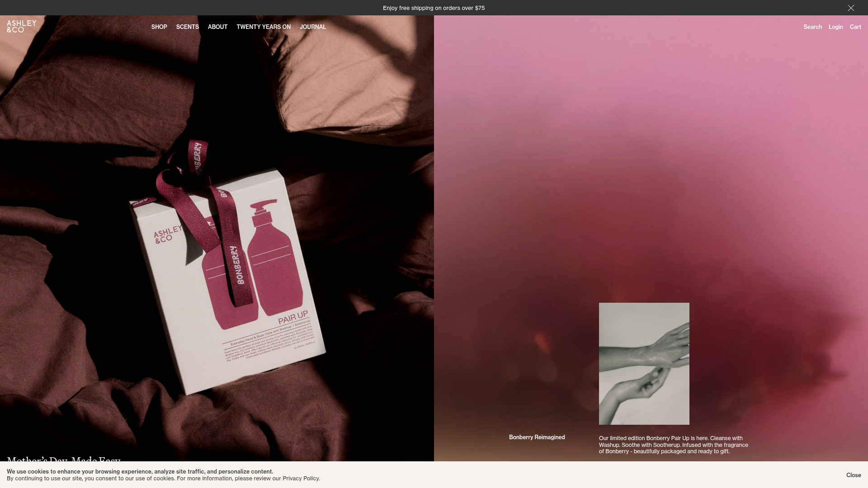The height and width of the screenshot is (488, 868).
Task: Close the cookie consent notice
Action: (x=854, y=475)
